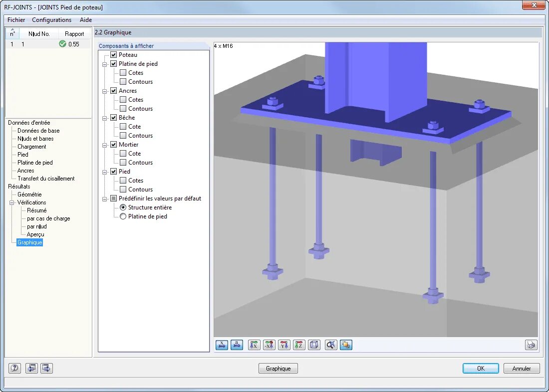The width and height of the screenshot is (549, 392).
Task: Open par cas de charge results
Action: pyautogui.click(x=49, y=218)
